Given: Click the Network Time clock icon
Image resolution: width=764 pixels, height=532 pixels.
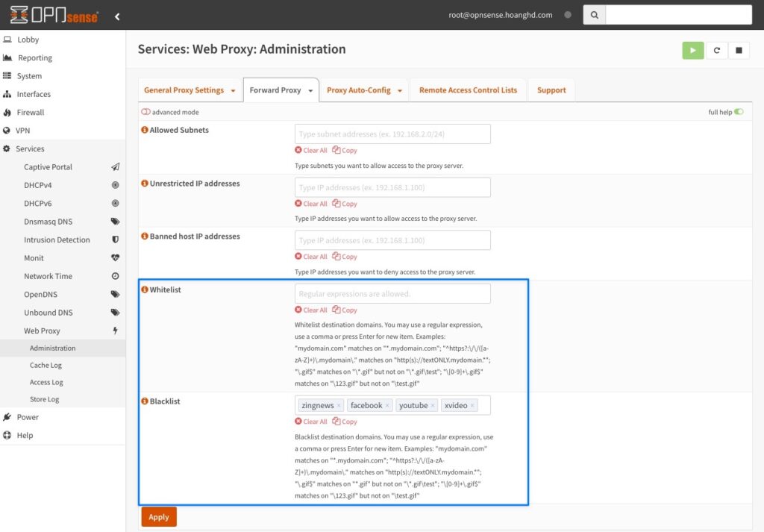Looking at the screenshot, I should pos(115,276).
